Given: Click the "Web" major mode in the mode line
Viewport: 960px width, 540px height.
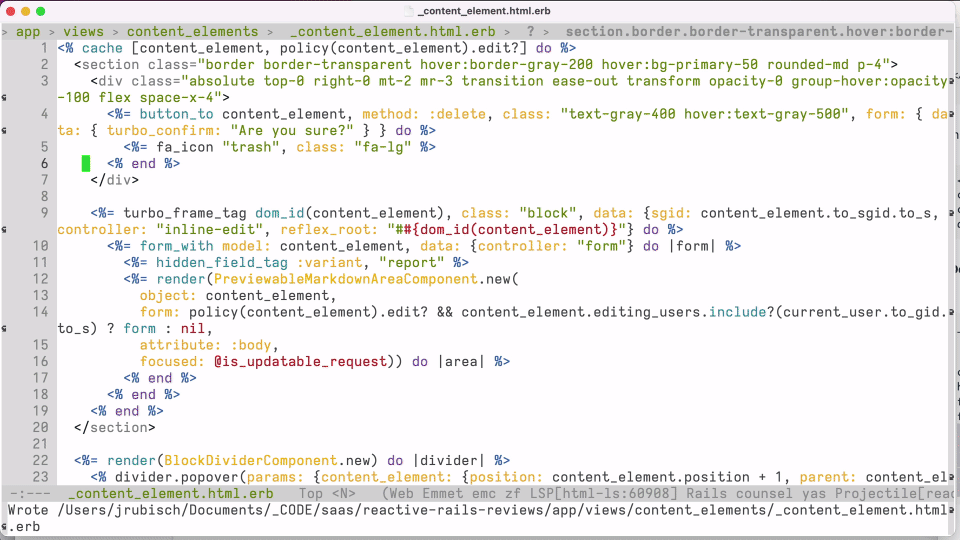Looking at the screenshot, I should point(403,493).
